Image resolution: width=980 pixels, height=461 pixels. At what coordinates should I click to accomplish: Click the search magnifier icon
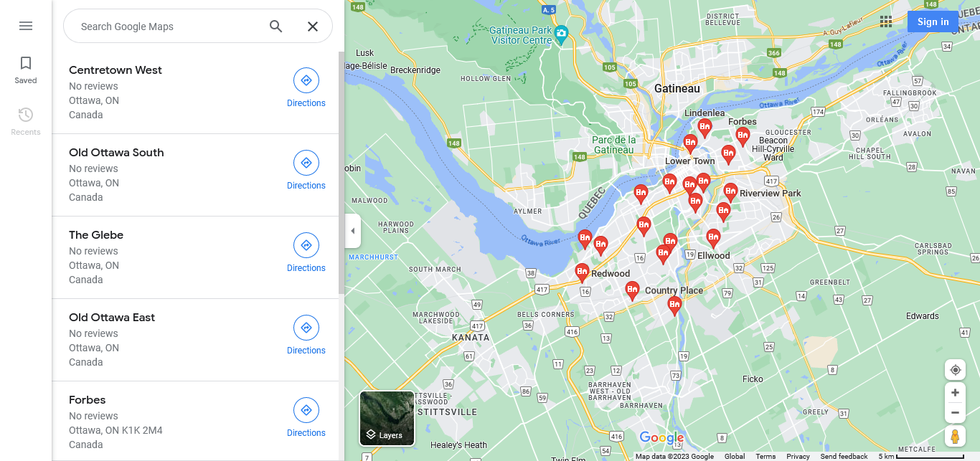coord(276,27)
